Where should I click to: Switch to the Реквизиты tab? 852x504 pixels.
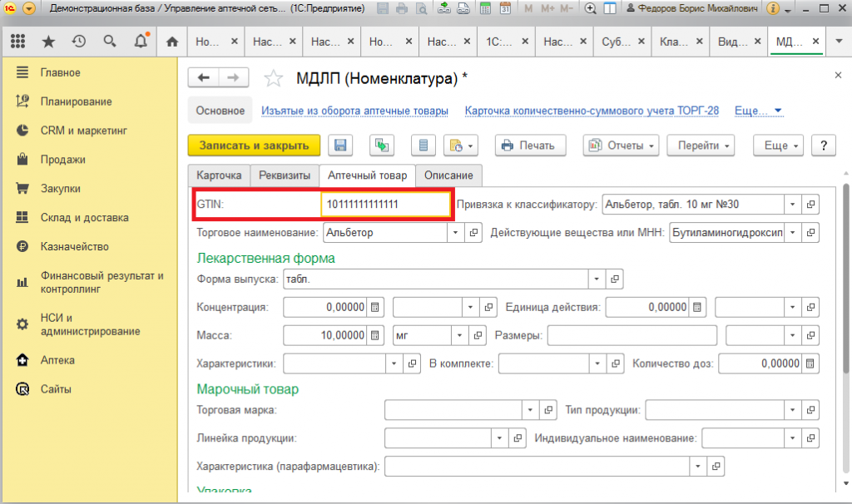285,175
